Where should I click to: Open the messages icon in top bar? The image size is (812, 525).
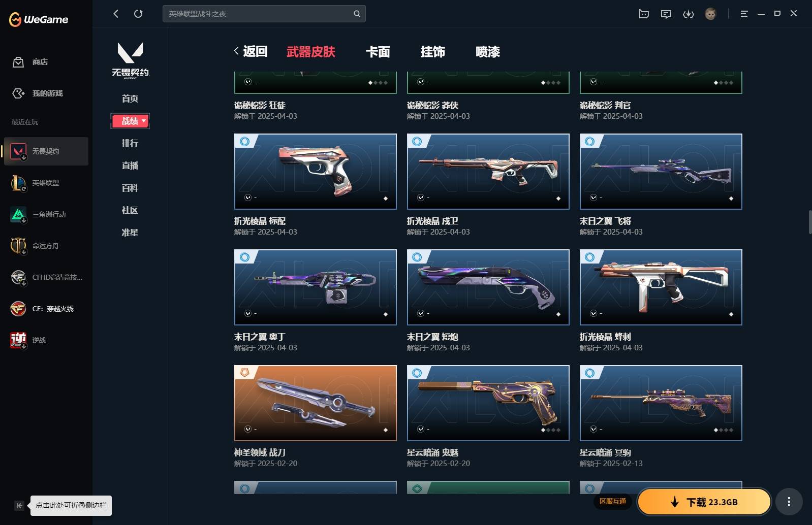click(x=666, y=14)
